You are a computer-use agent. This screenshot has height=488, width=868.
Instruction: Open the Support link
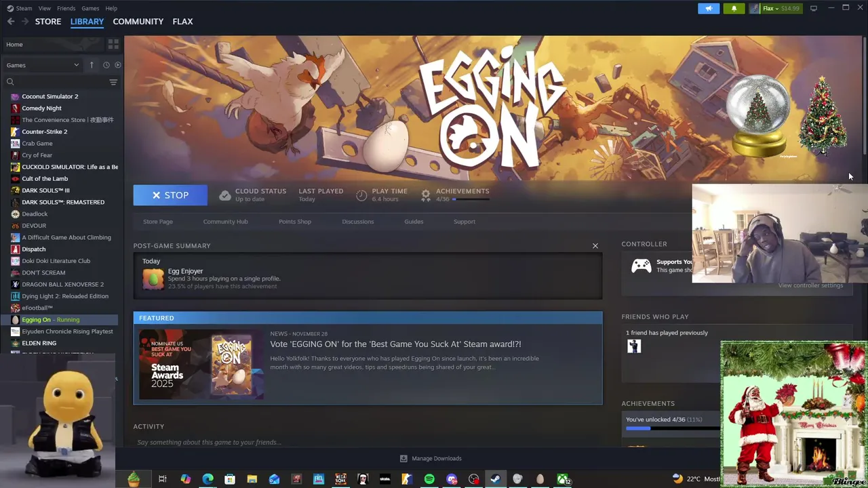tap(465, 222)
